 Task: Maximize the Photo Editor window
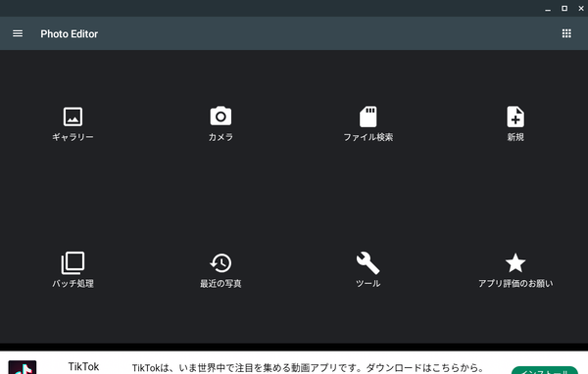point(564,8)
